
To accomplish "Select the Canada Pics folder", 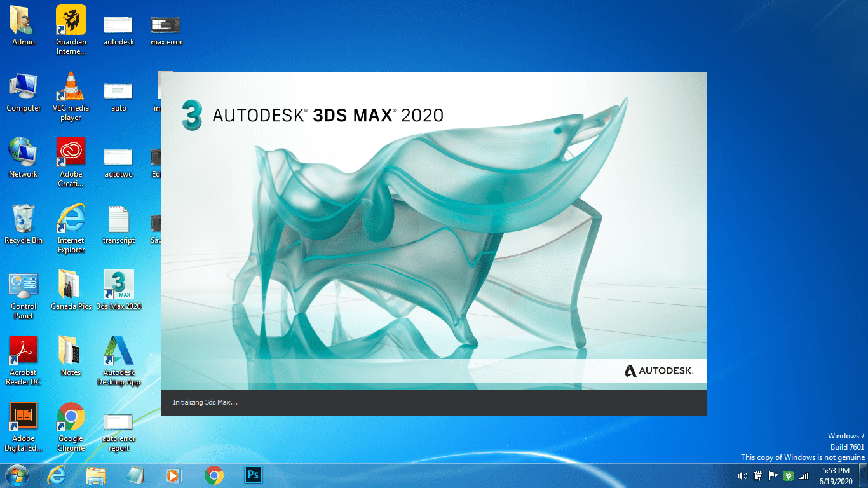I will click(x=71, y=290).
